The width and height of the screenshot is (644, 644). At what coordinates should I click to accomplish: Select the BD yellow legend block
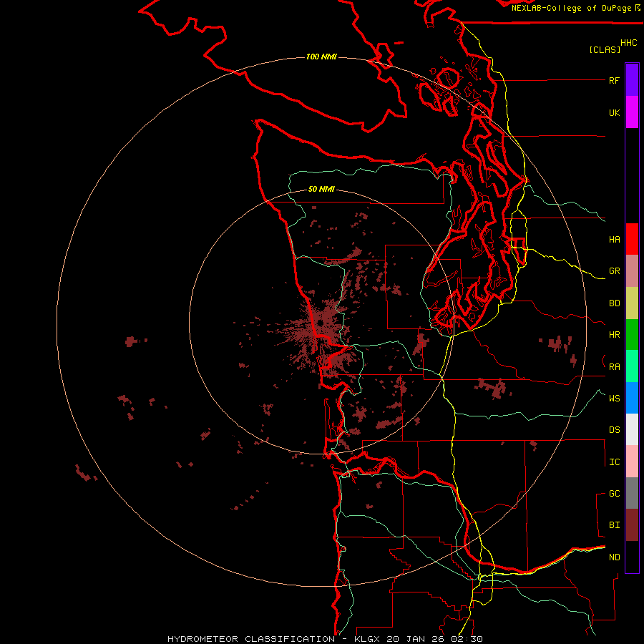point(632,303)
